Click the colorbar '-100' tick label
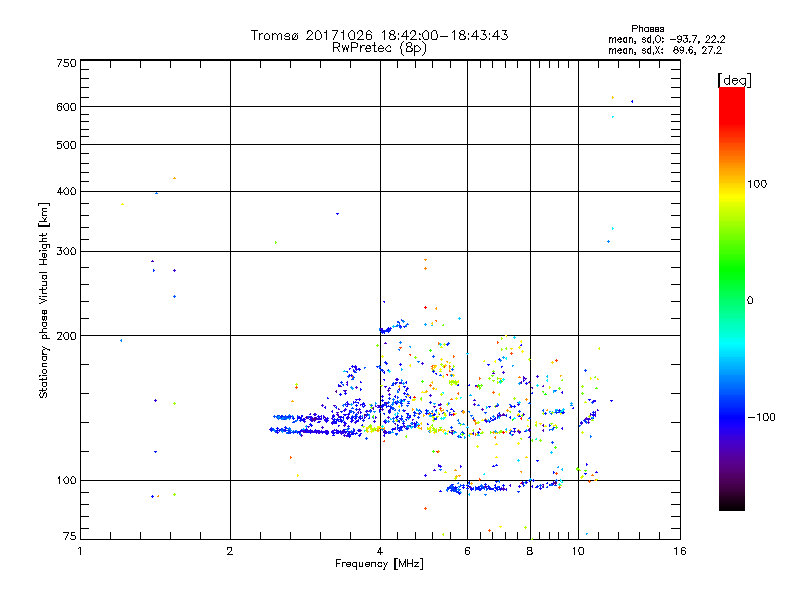Viewport: 800px width, 600px height. tap(762, 417)
